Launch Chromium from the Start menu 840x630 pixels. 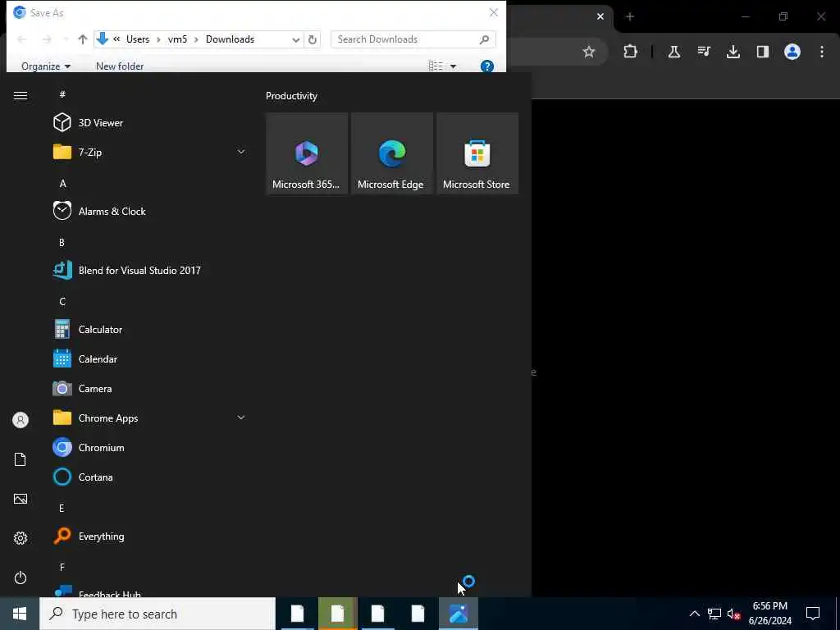(x=150, y=447)
